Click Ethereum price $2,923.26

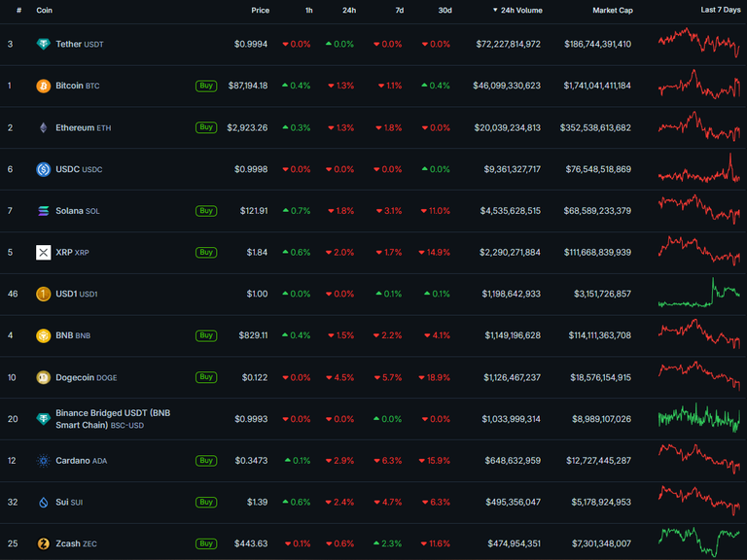click(x=247, y=127)
